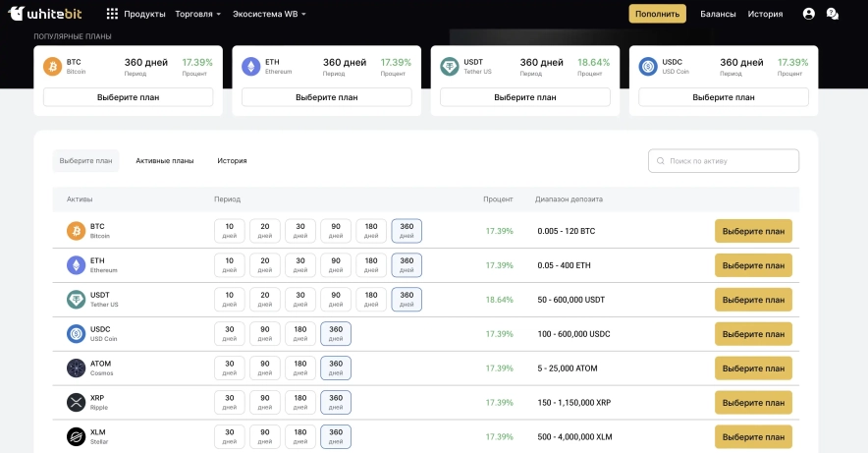Open the Балансы link in the header
The image size is (868, 453).
click(x=718, y=15)
